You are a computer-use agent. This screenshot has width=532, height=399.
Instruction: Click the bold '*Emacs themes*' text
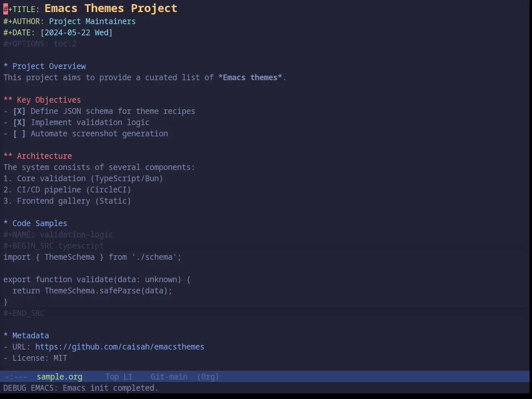tap(250, 77)
